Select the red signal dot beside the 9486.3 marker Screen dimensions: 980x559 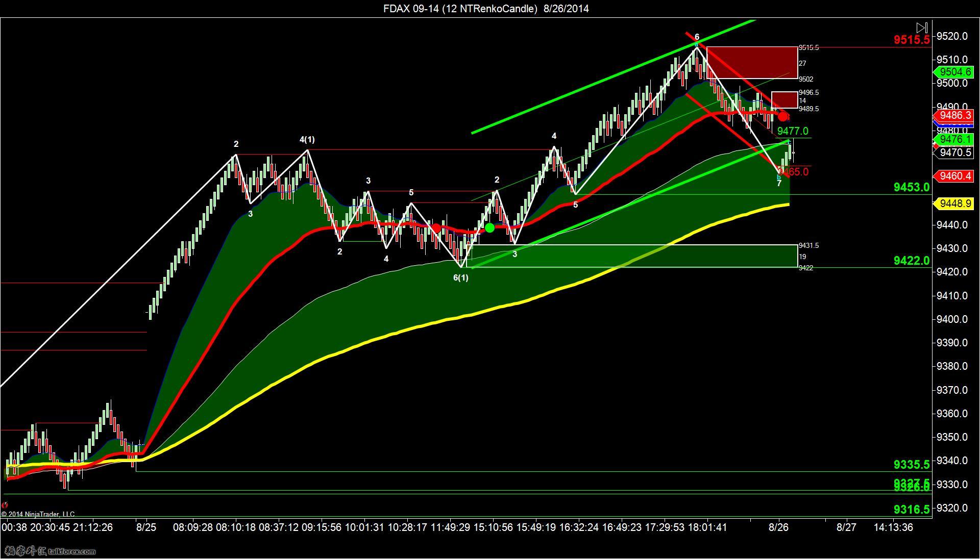click(x=782, y=117)
